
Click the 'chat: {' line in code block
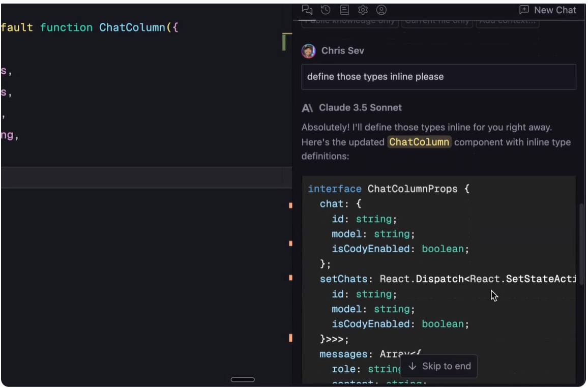(x=340, y=204)
